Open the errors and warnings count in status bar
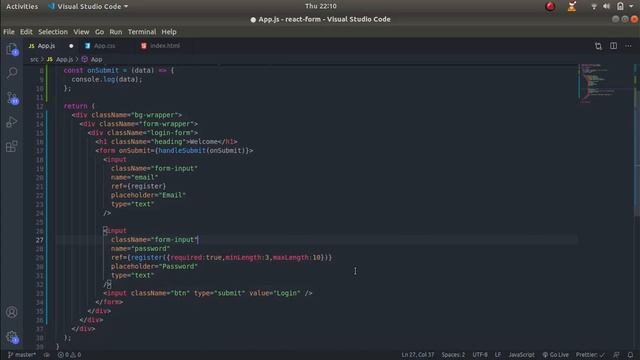Viewport: 640px width, 360px height. point(69,355)
